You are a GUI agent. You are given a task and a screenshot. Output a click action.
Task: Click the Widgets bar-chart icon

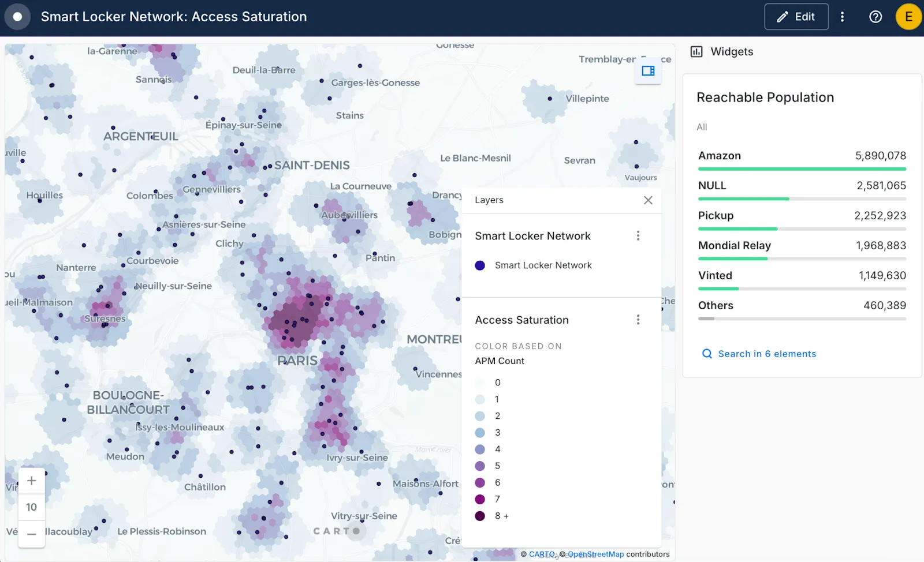tap(696, 51)
